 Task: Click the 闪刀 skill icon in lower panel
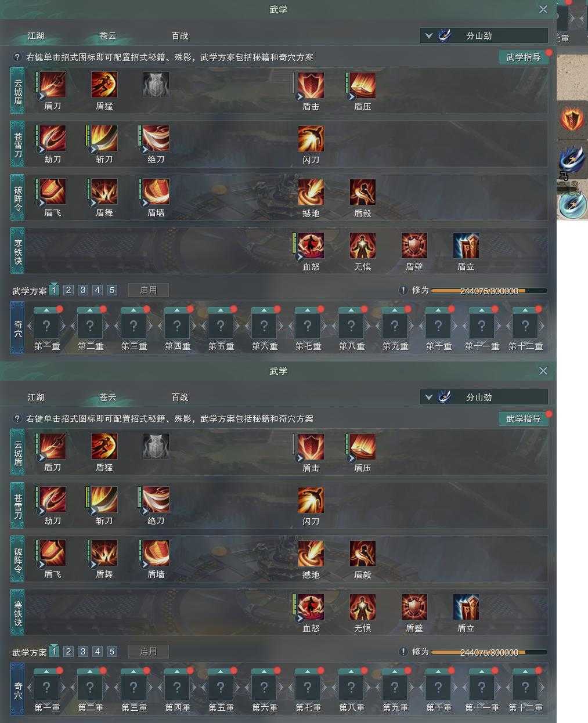[311, 500]
